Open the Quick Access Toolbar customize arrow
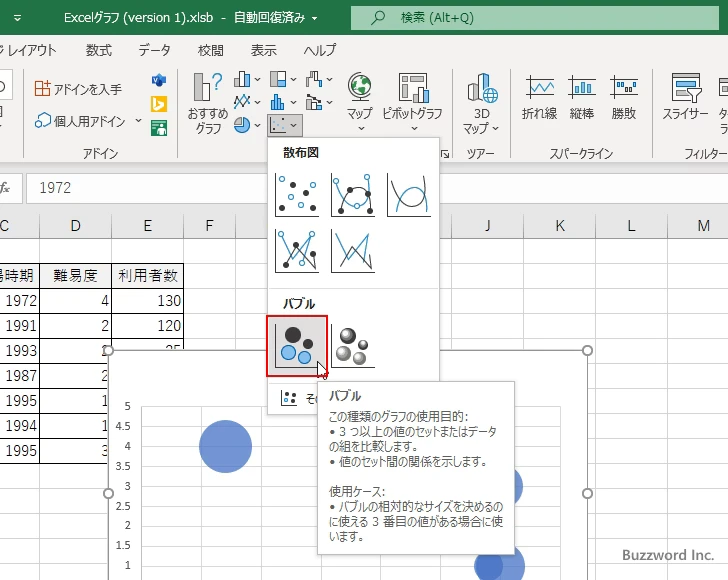The image size is (728, 580). [x=17, y=18]
